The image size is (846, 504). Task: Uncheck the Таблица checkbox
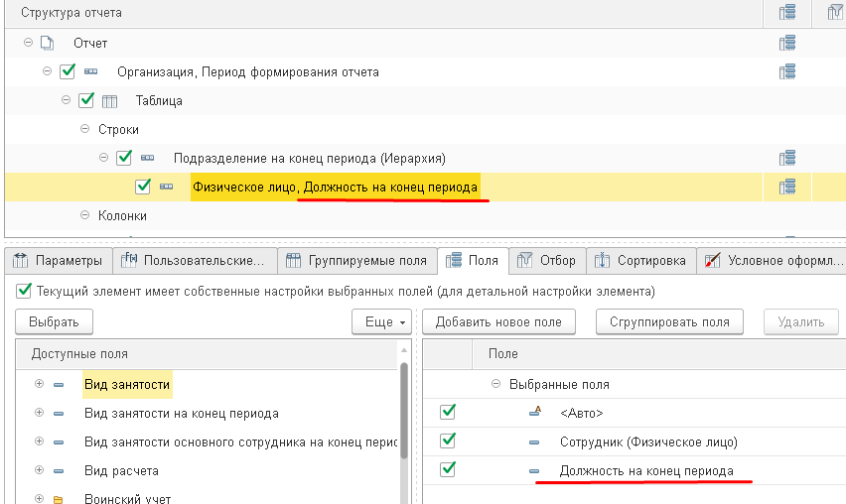point(86,100)
